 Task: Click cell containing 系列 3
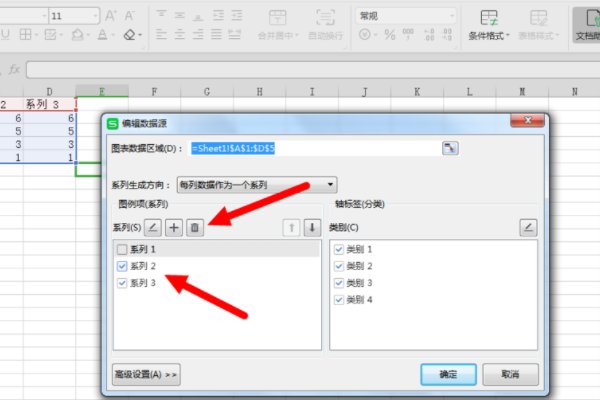(49, 104)
